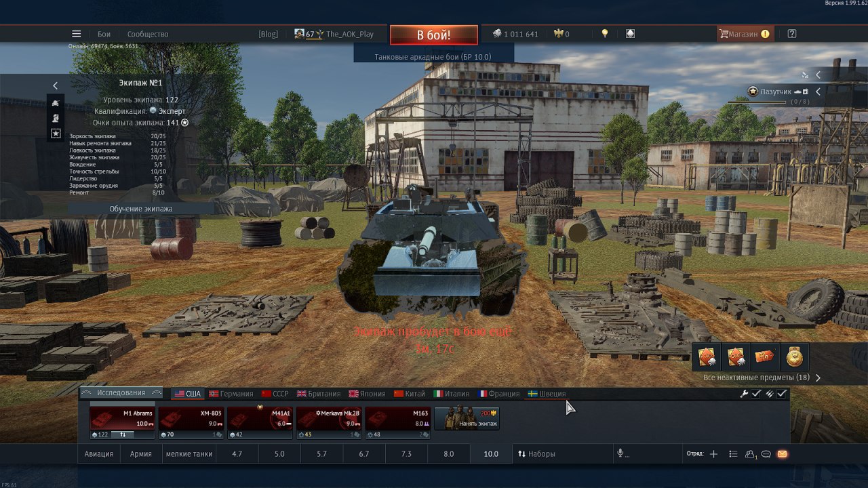
Task: Click Квалификация: Эксперт text
Action: 140,111
